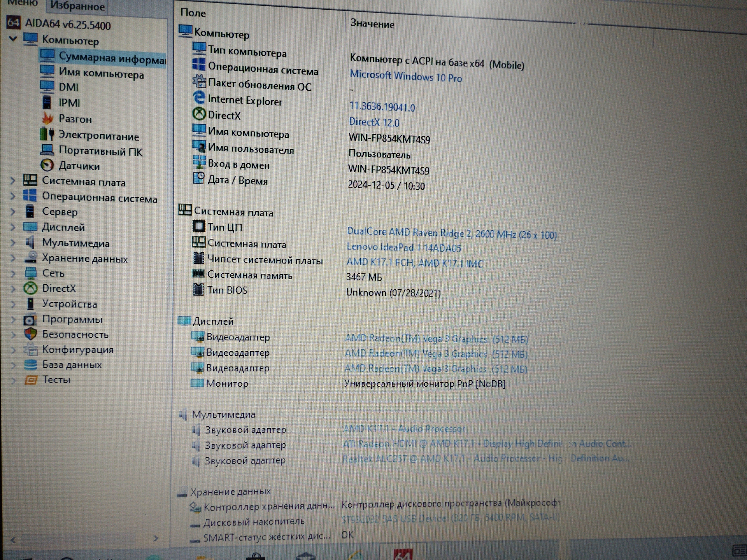The image size is (747, 560).
Task: Expand the Хранение данных tree node
Action: coord(13,258)
